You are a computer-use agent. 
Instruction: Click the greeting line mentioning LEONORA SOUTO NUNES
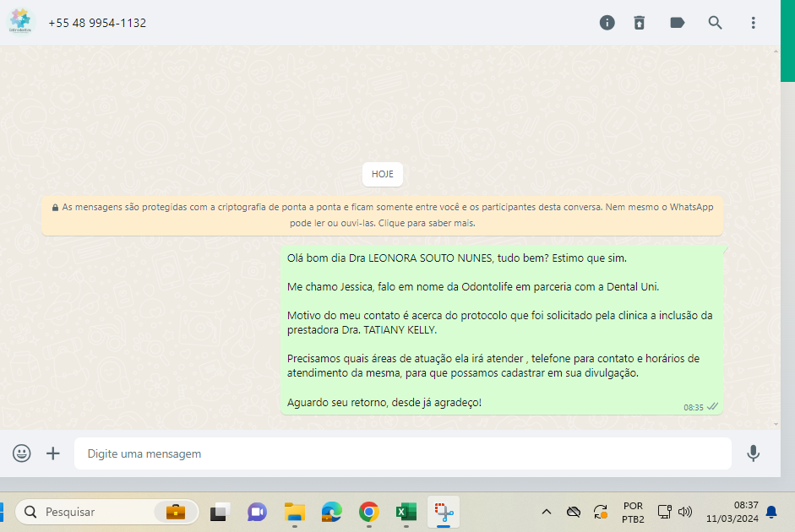point(457,258)
